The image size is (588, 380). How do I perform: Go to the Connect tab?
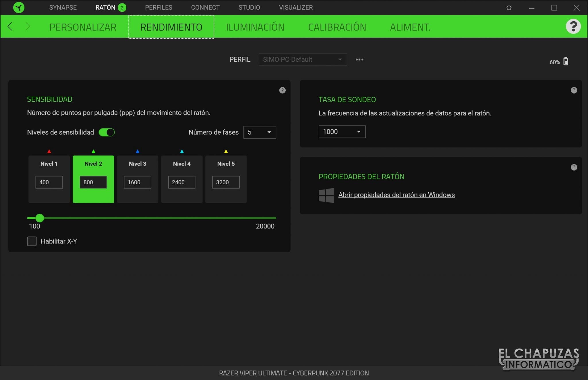(x=205, y=8)
